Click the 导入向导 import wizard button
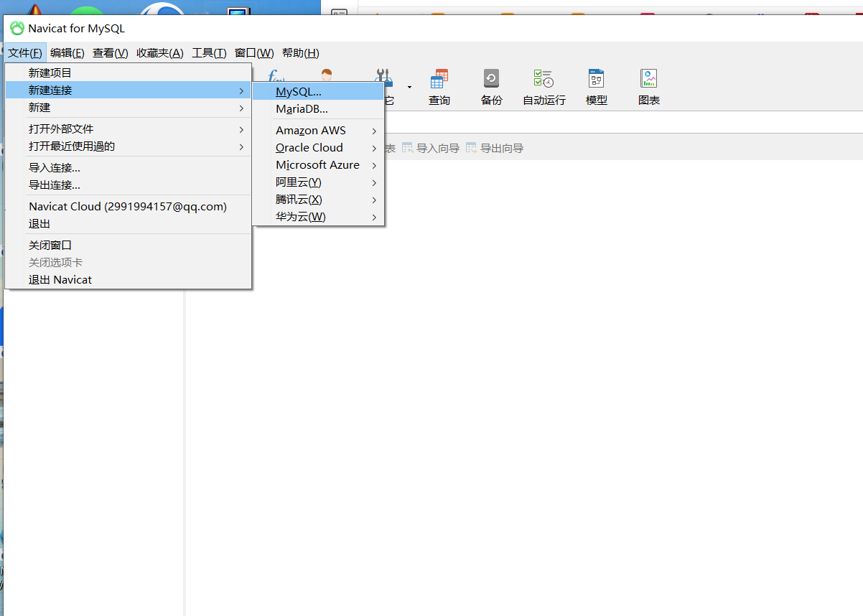Viewport: 863px width, 616px height. click(x=430, y=148)
